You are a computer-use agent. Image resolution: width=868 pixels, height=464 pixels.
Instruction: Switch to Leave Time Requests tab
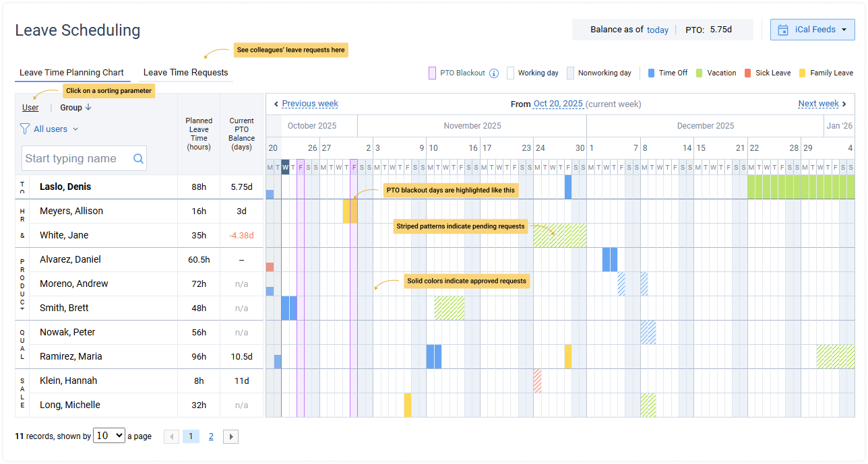pos(185,73)
